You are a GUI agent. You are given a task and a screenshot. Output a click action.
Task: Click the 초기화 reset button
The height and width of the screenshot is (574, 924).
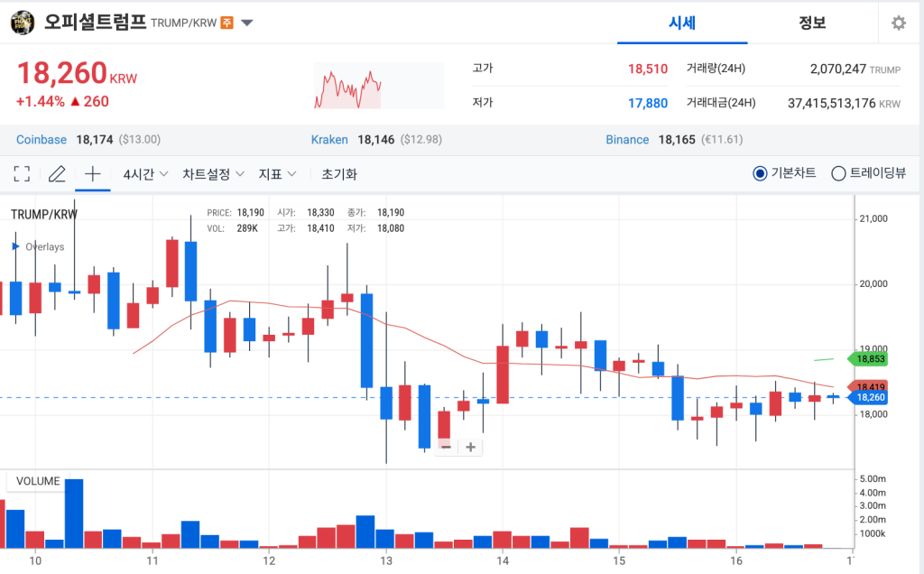point(339,174)
